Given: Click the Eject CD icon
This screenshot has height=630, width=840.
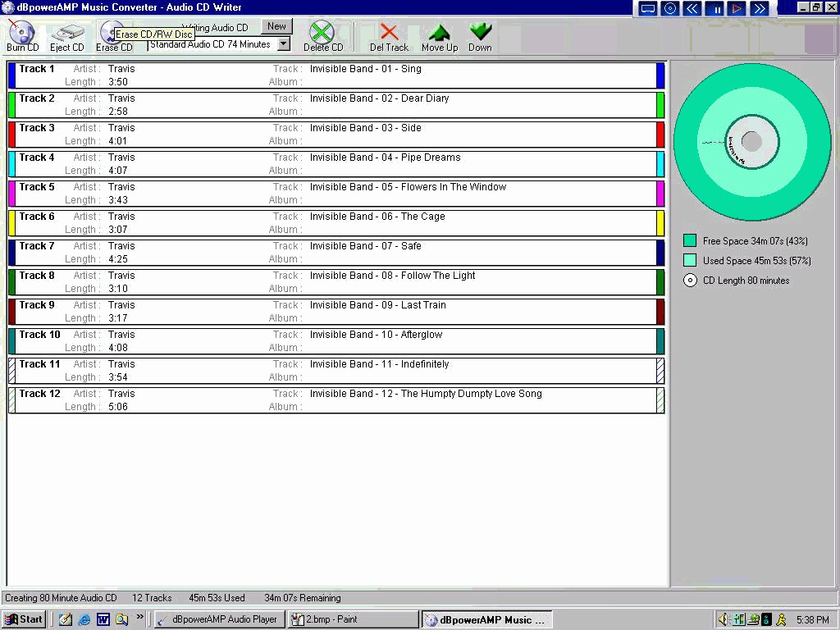Looking at the screenshot, I should pyautogui.click(x=67, y=36).
